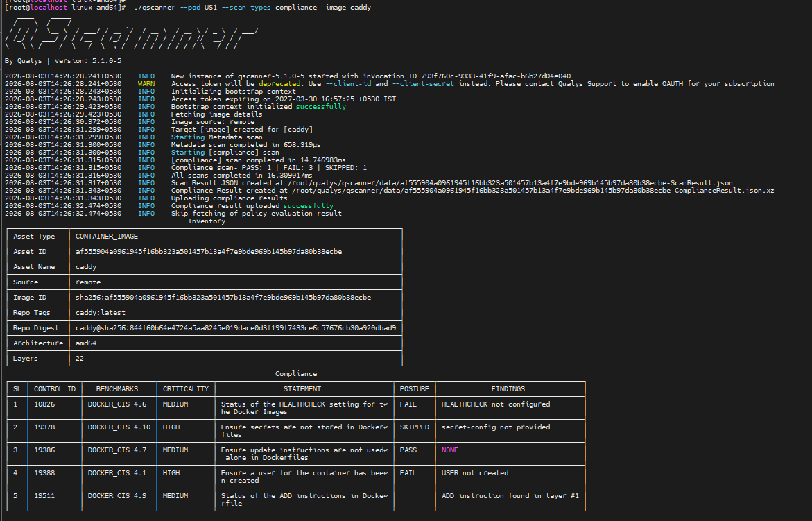
Task: Click 'Target [image] created for [caddy]' line
Action: coord(242,130)
